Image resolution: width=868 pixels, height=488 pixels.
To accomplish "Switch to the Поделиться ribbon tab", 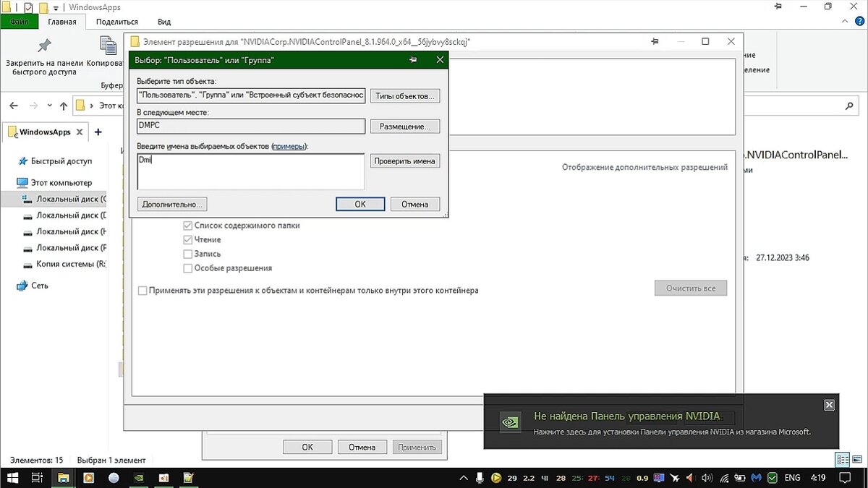I will (x=117, y=22).
